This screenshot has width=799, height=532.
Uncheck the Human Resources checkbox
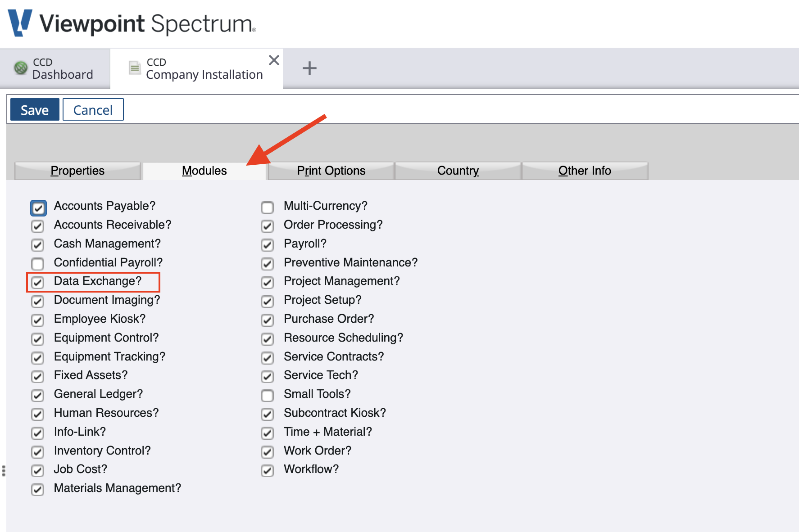click(x=38, y=414)
